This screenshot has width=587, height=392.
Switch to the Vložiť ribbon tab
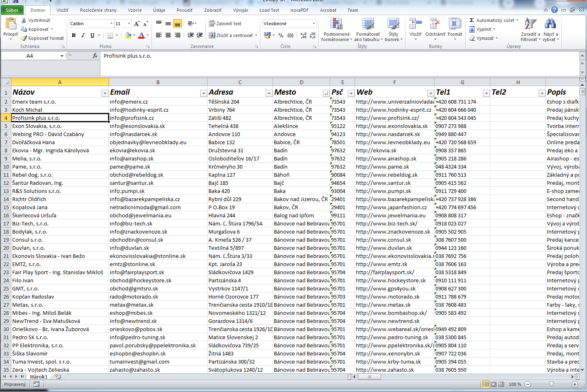click(x=63, y=10)
